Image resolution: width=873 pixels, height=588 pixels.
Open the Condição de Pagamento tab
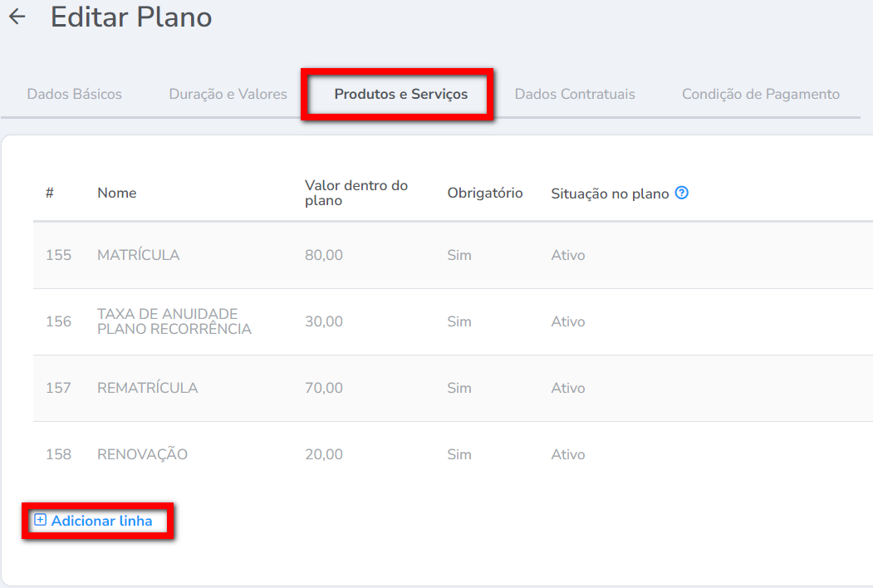tap(760, 94)
